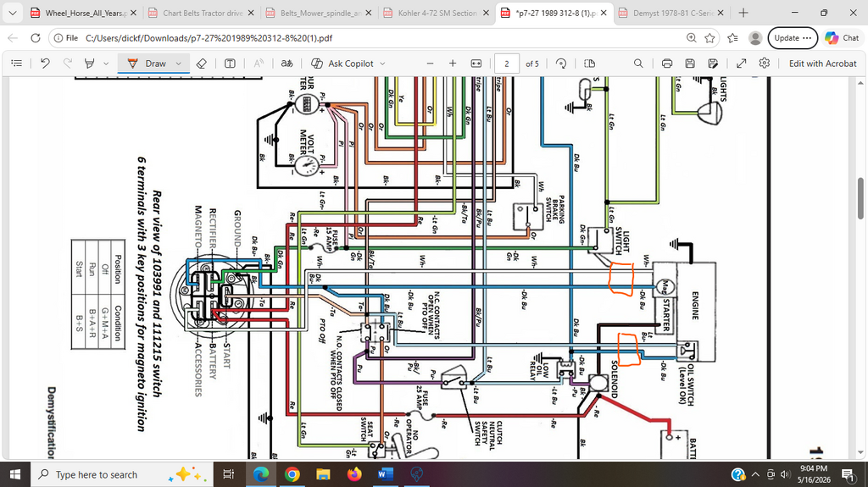The height and width of the screenshot is (487, 868).
Task: Zoom out with minus button
Action: pyautogui.click(x=430, y=64)
